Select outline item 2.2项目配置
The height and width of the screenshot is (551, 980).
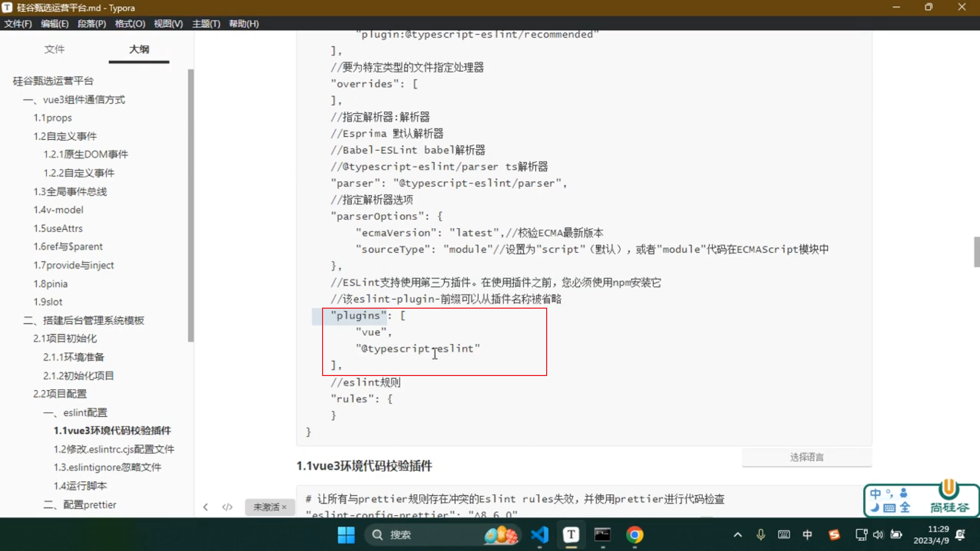coord(60,394)
